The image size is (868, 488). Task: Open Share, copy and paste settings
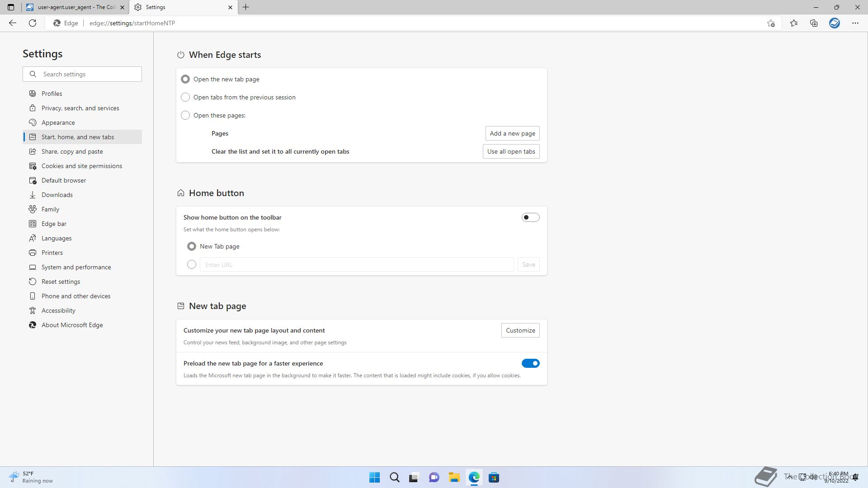(82, 151)
